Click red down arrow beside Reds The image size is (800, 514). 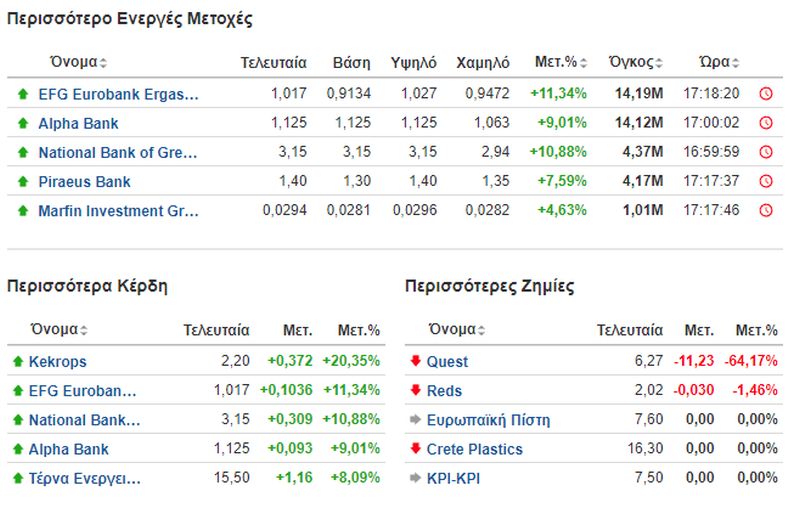[415, 390]
